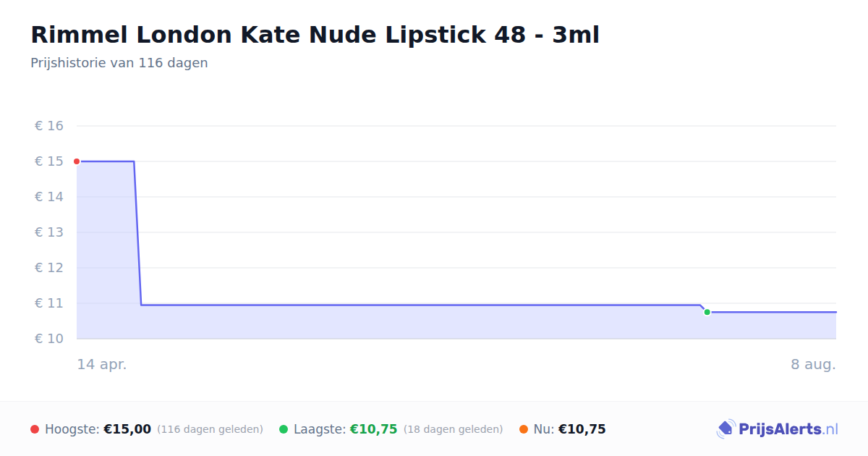The width and height of the screenshot is (868, 456).
Task: Click the 14 apr. start date label
Action: (102, 364)
